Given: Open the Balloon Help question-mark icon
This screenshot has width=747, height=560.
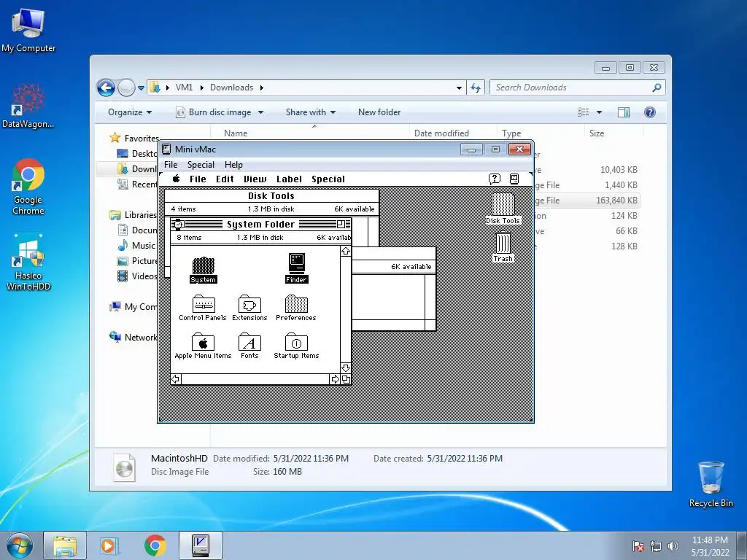Looking at the screenshot, I should (495, 179).
